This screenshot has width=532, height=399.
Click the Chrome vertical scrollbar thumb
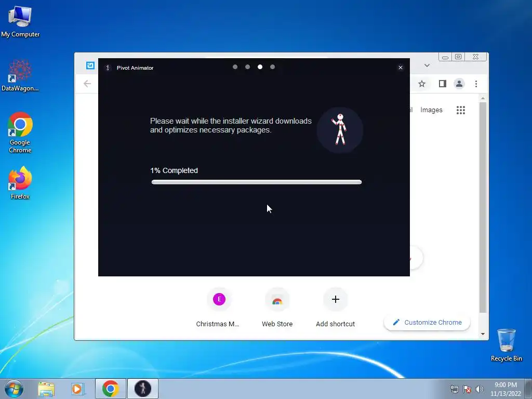click(x=483, y=207)
